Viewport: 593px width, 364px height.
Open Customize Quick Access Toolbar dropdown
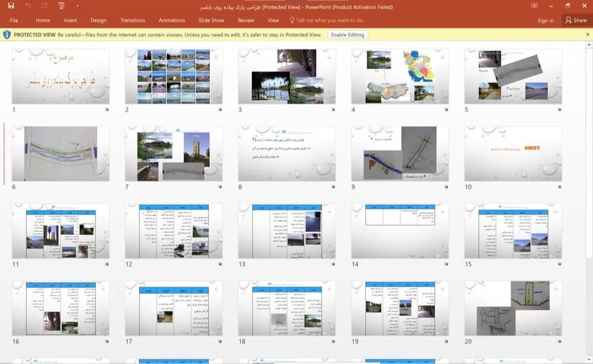pos(78,6)
